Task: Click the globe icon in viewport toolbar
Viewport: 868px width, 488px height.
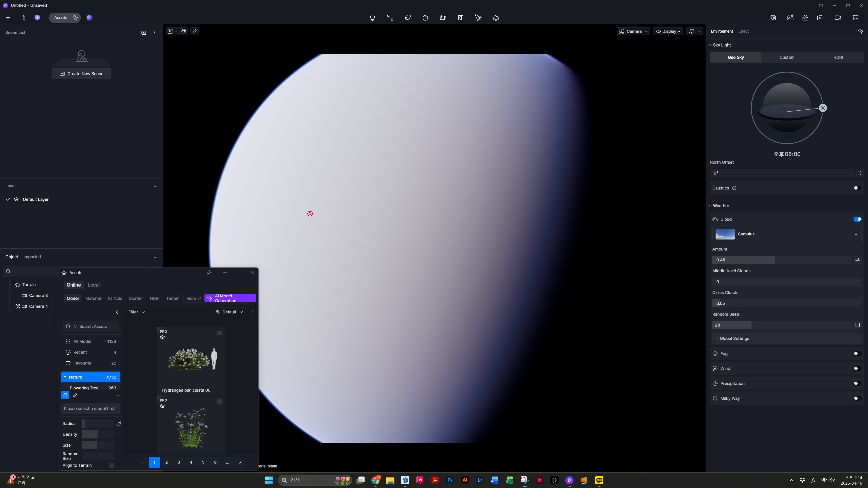Action: coord(184,31)
